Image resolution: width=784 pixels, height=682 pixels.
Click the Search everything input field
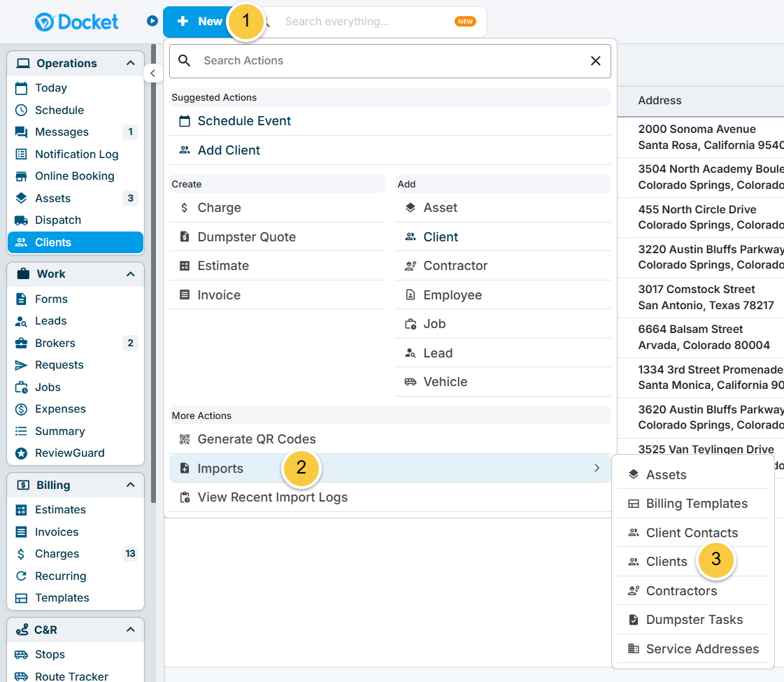(378, 21)
